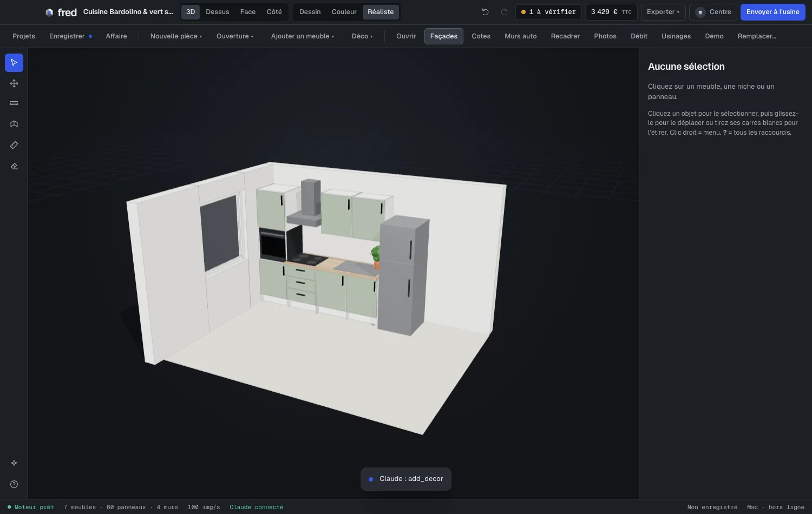Open the Débit toolbar item
Image resolution: width=812 pixels, height=514 pixels.
point(639,36)
